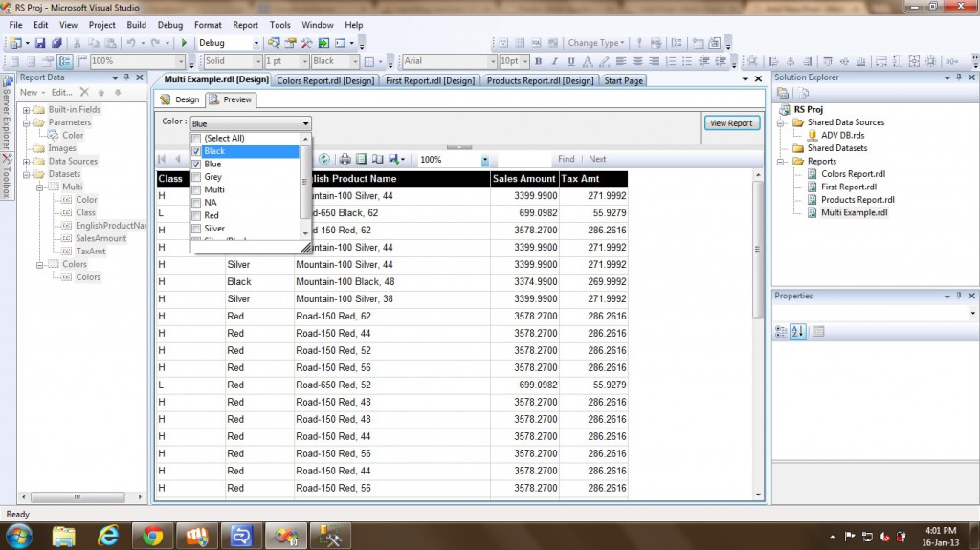
Task: Click the View Report button
Action: coord(732,123)
